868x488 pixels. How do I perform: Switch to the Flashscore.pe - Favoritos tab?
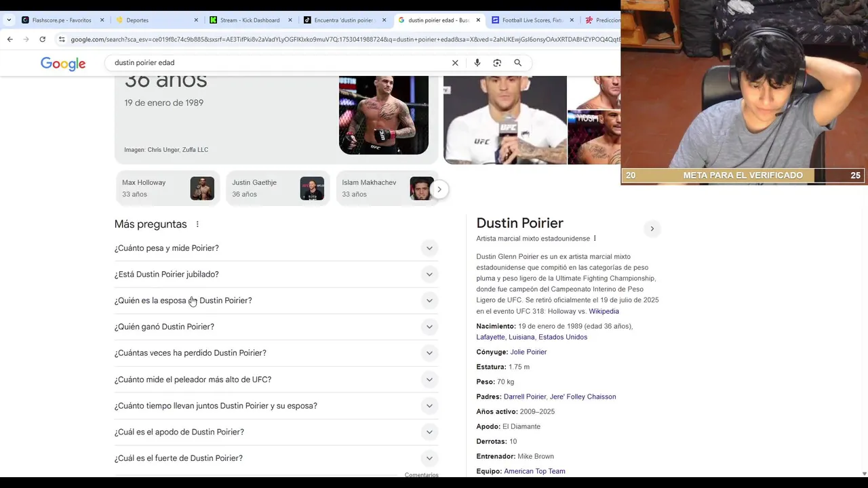click(62, 20)
